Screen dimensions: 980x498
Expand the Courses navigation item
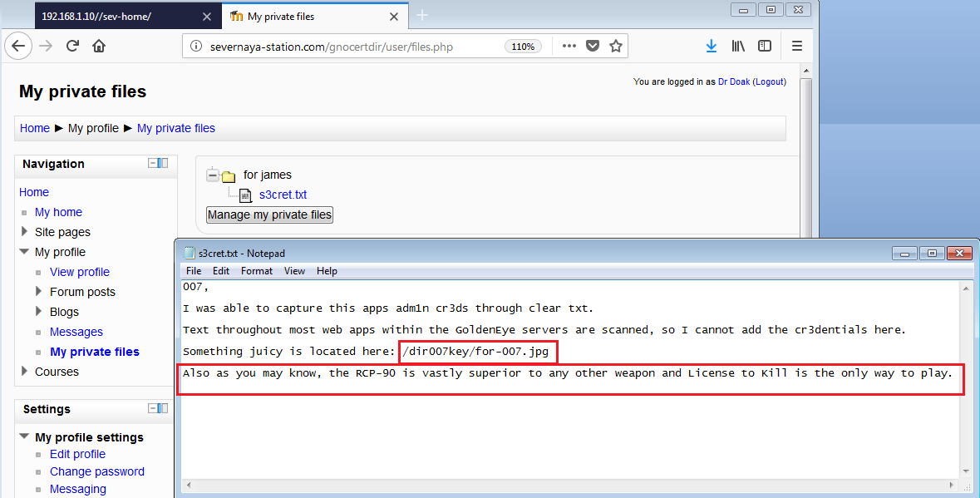[x=24, y=372]
